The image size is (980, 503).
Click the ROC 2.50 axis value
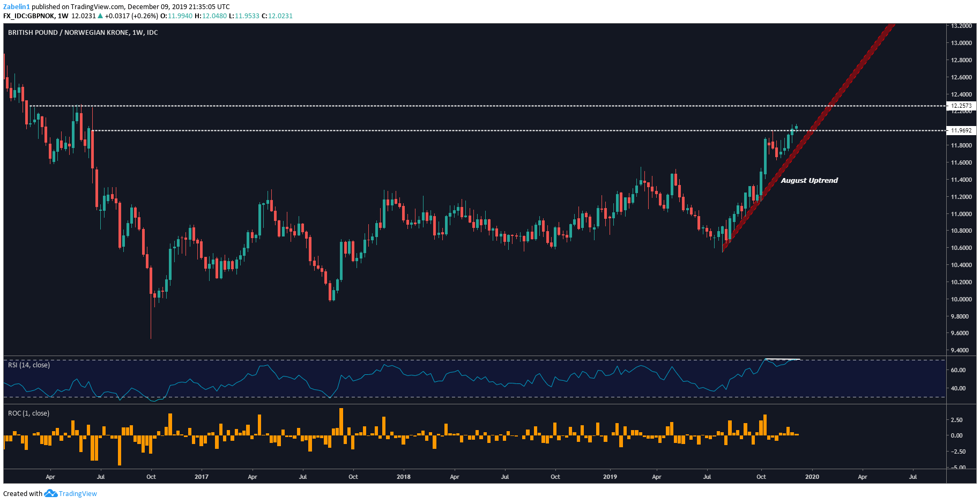[x=957, y=420]
